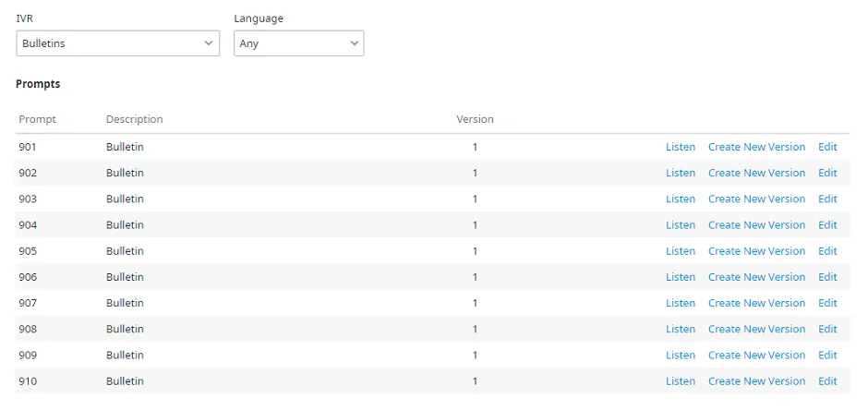Viewport: 868px width, 410px height.
Task: Select prompt number 901 cell
Action: pos(28,147)
